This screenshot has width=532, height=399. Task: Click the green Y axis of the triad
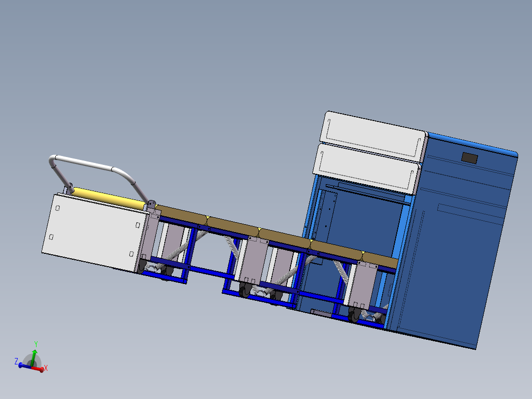[x=34, y=358]
